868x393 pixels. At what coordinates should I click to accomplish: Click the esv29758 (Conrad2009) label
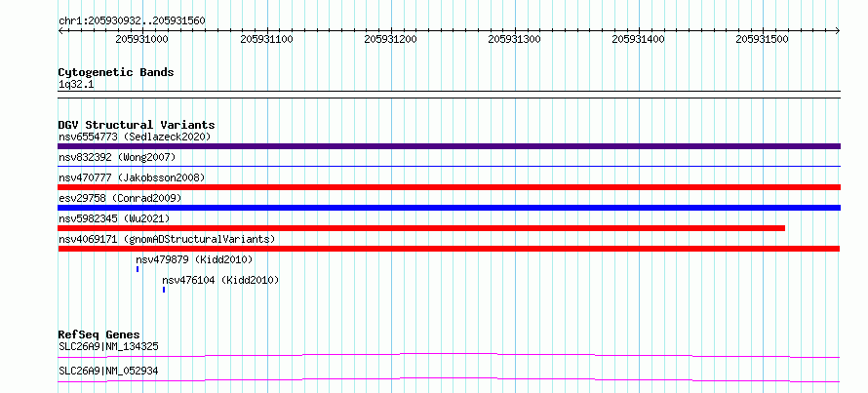click(x=120, y=198)
